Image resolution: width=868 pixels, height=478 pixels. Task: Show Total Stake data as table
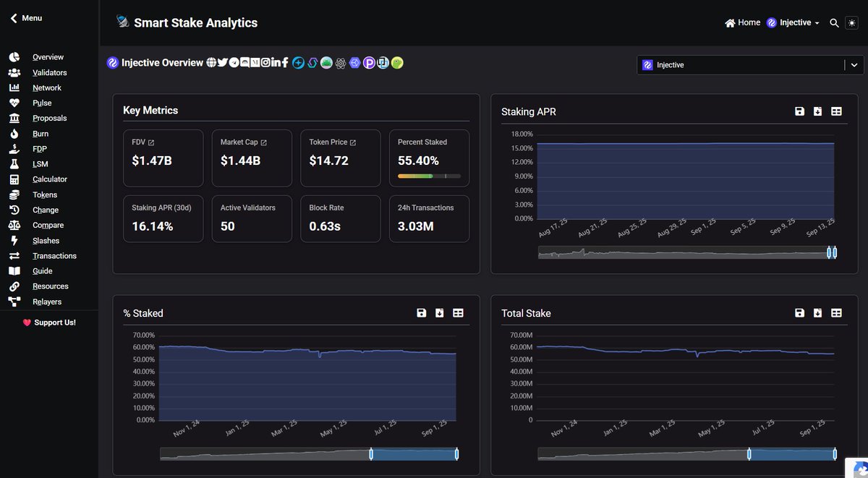[836, 313]
